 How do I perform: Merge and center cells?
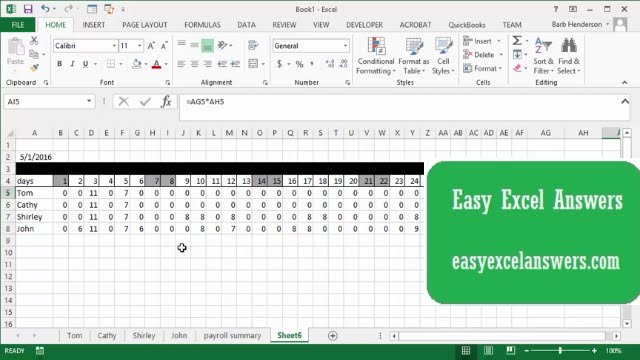pyautogui.click(x=253, y=64)
